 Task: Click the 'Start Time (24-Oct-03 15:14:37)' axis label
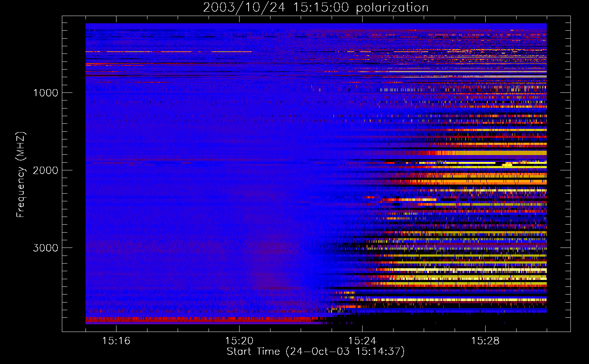(x=316, y=352)
